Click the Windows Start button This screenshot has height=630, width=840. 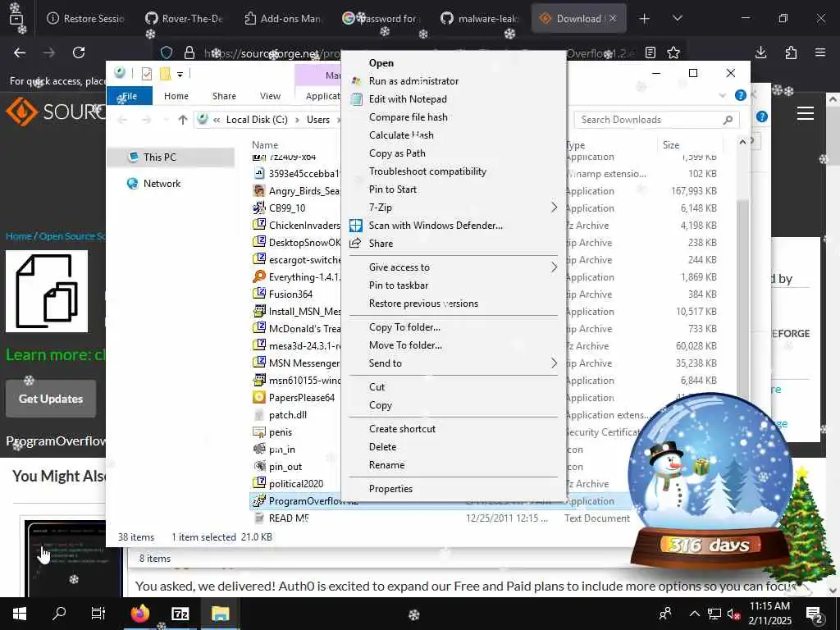(20, 614)
